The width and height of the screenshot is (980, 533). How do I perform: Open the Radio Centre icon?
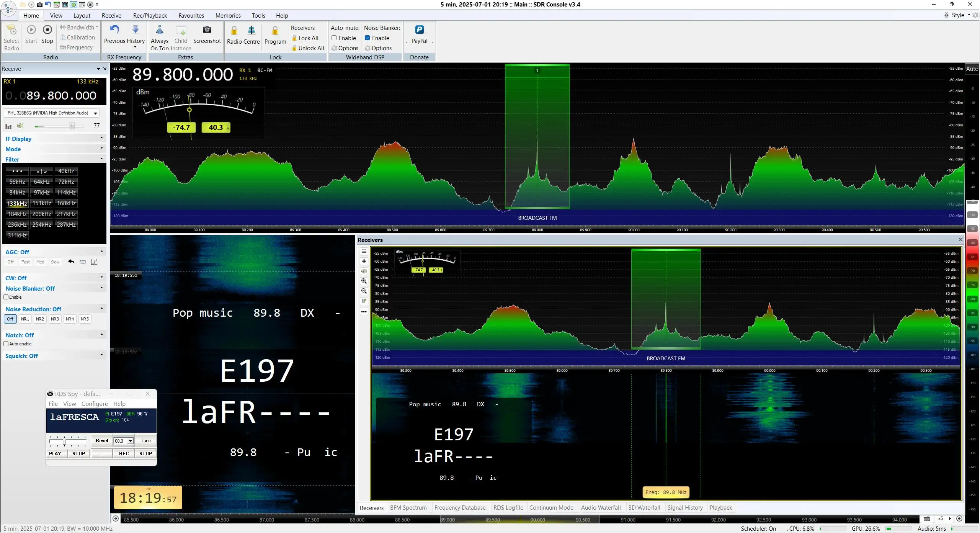pos(252,30)
